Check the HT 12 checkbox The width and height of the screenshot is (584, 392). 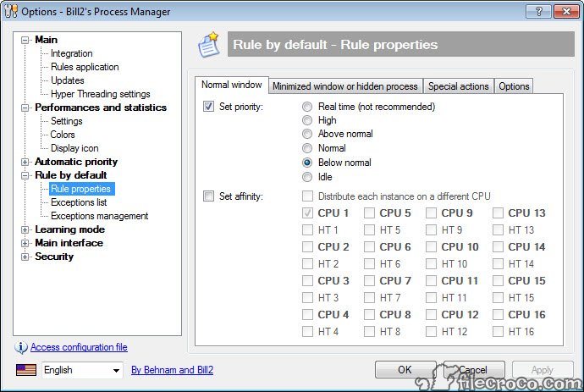(x=432, y=331)
